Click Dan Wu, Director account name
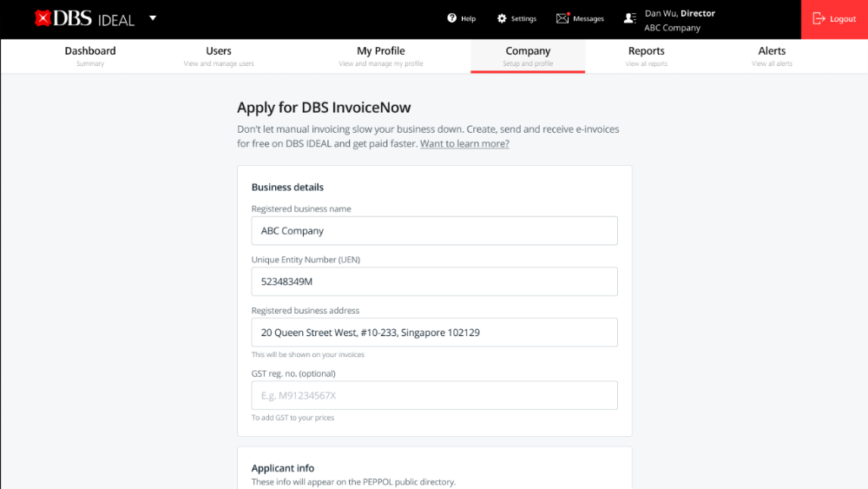This screenshot has width=868, height=489. tap(680, 13)
